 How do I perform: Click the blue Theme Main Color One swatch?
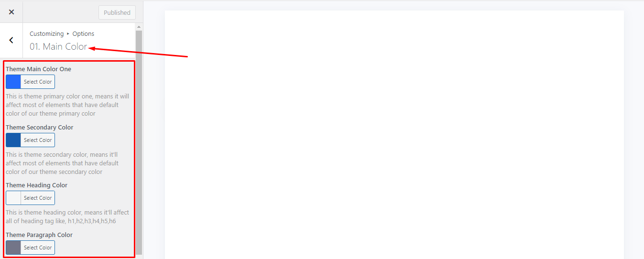[x=13, y=82]
